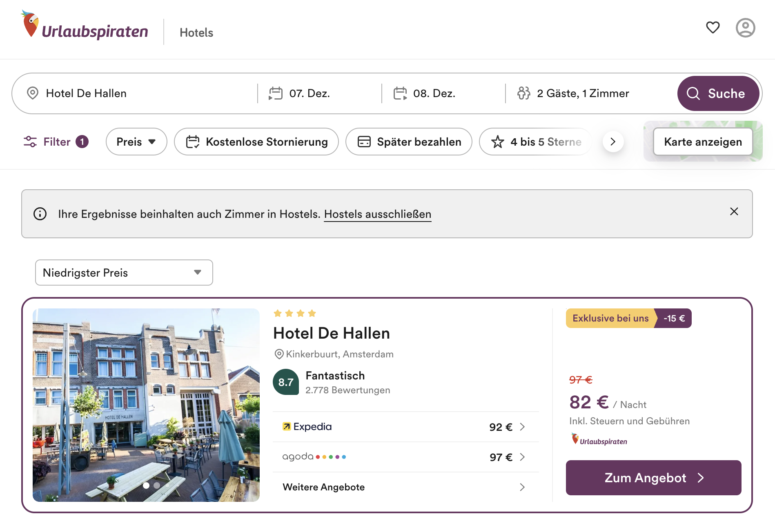Click the Hostels ausschließen link
The width and height of the screenshot is (775, 532).
click(x=377, y=214)
